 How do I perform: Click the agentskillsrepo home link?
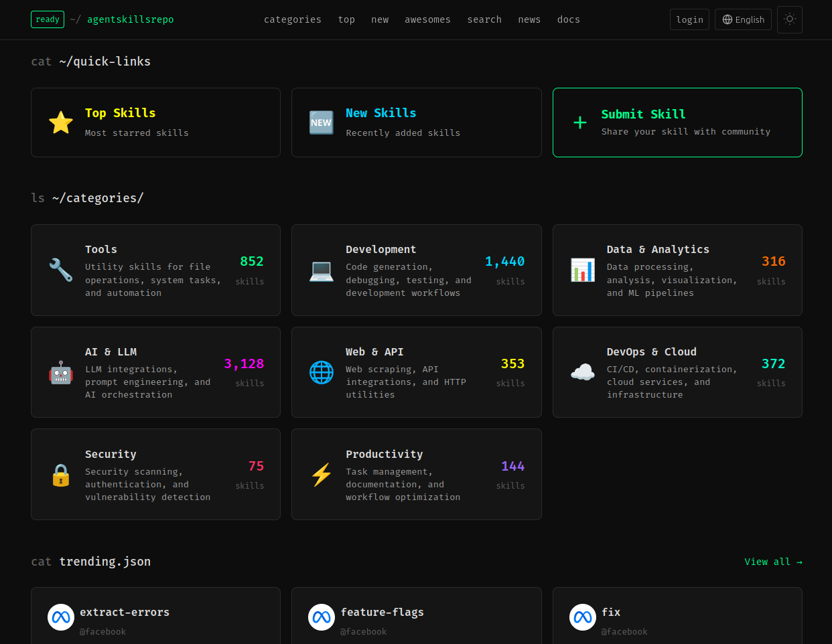131,19
